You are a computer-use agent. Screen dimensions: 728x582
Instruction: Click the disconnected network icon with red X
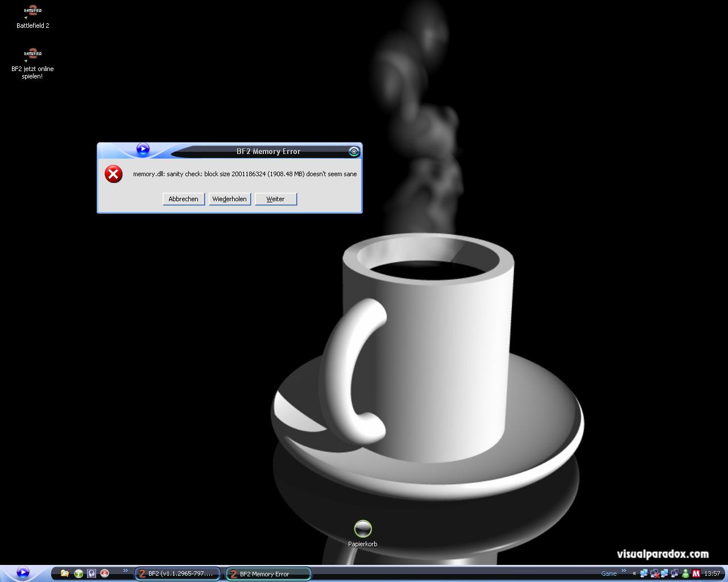655,573
